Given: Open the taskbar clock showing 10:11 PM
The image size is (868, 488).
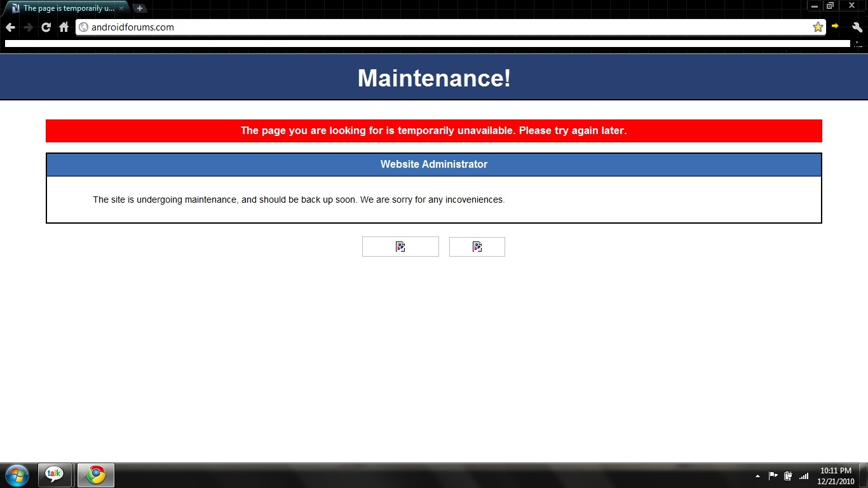Looking at the screenshot, I should tap(836, 476).
